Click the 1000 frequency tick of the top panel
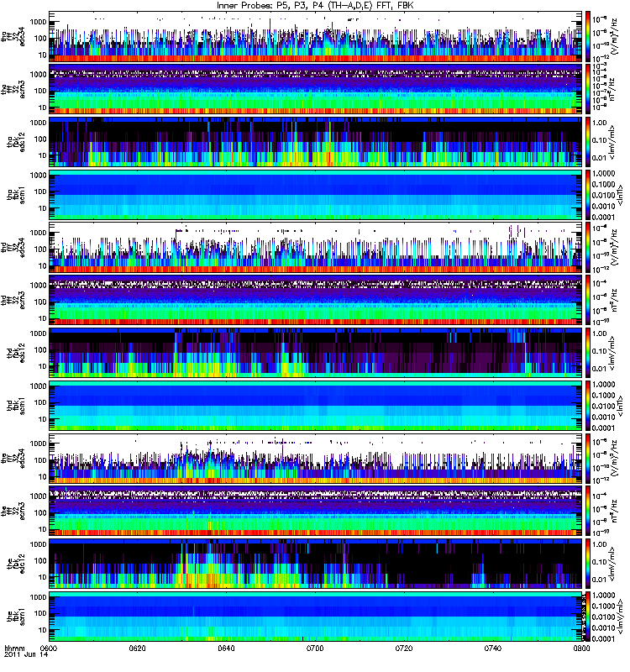The image size is (630, 672). (39, 22)
